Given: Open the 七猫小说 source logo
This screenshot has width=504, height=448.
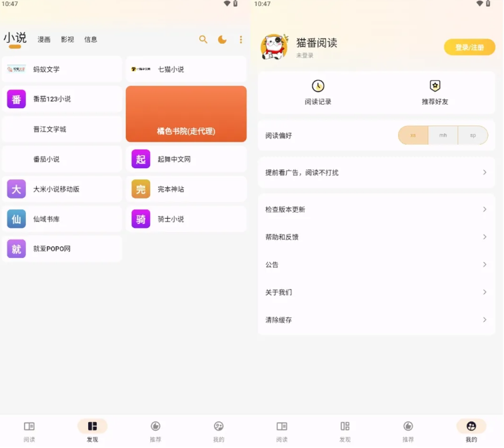Looking at the screenshot, I should click(x=141, y=69).
